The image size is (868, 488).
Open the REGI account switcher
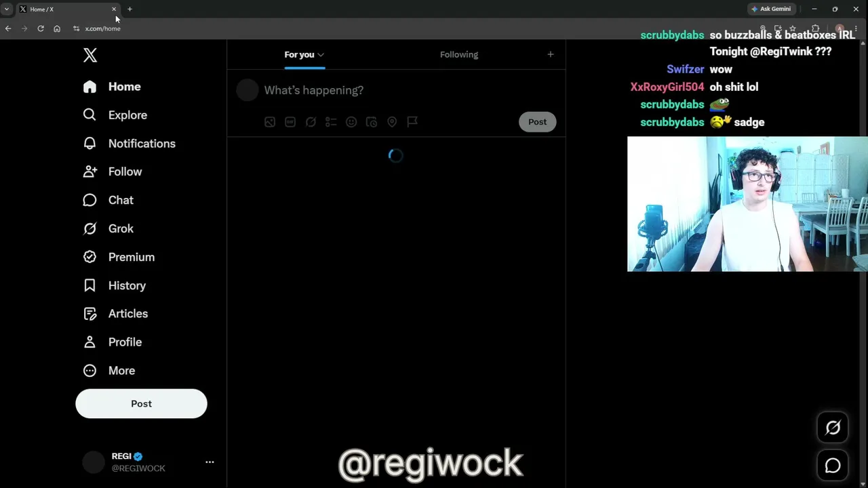tap(141, 462)
